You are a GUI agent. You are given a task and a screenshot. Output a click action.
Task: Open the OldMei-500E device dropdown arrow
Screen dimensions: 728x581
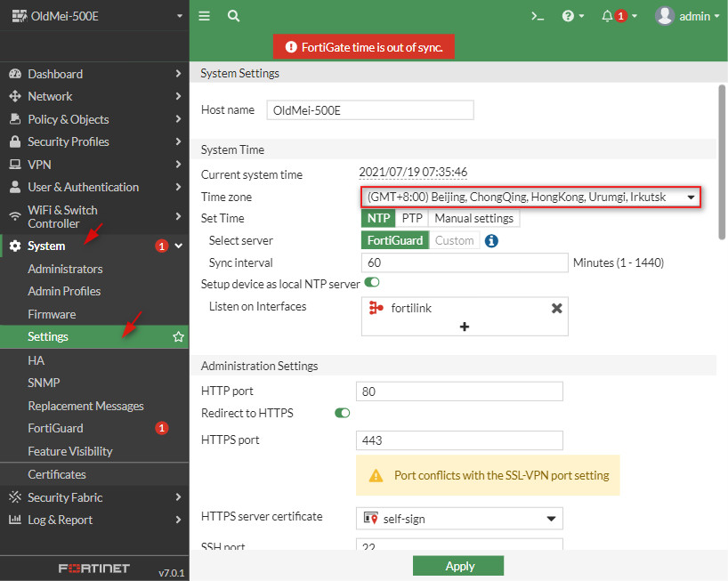[x=180, y=16]
